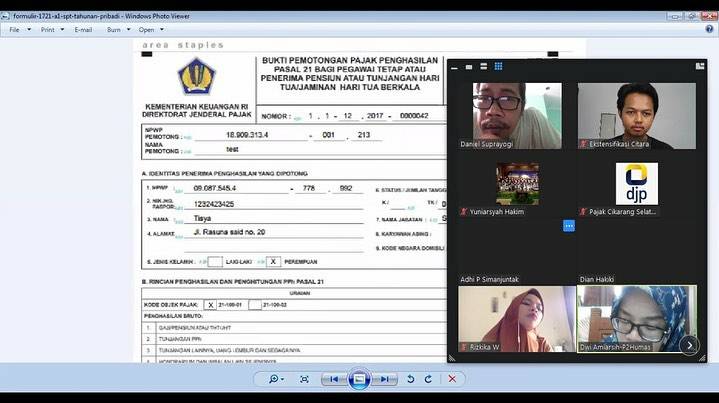Rotate the image counterclockwise
The image size is (719, 403).
click(408, 379)
